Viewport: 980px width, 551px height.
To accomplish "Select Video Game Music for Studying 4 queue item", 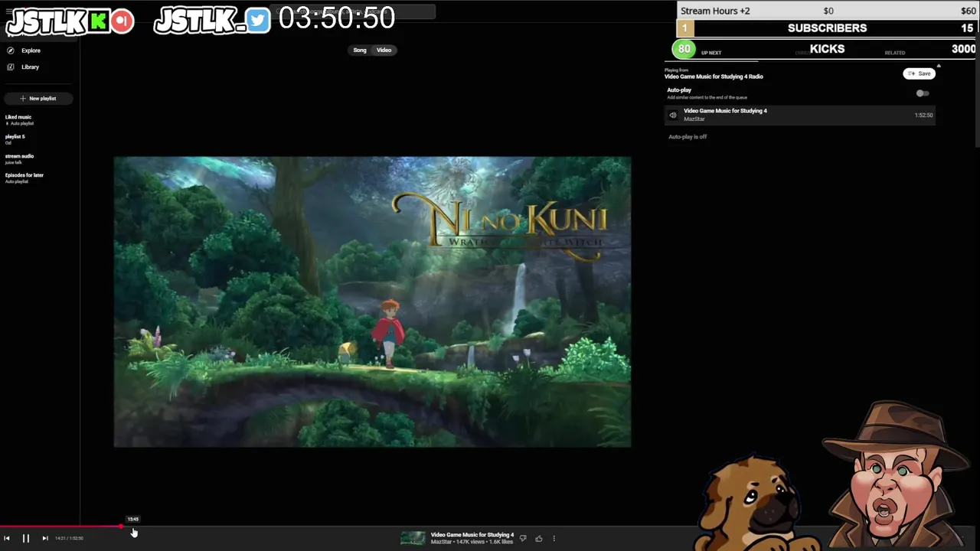I will coord(800,115).
